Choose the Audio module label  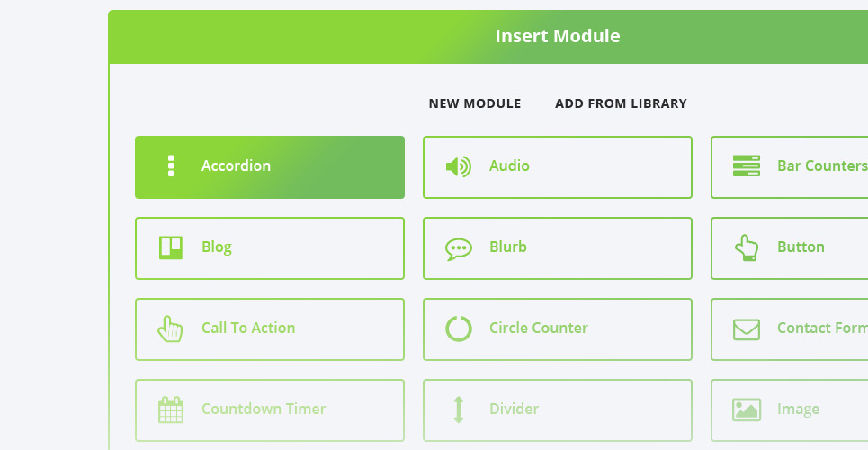pos(509,166)
